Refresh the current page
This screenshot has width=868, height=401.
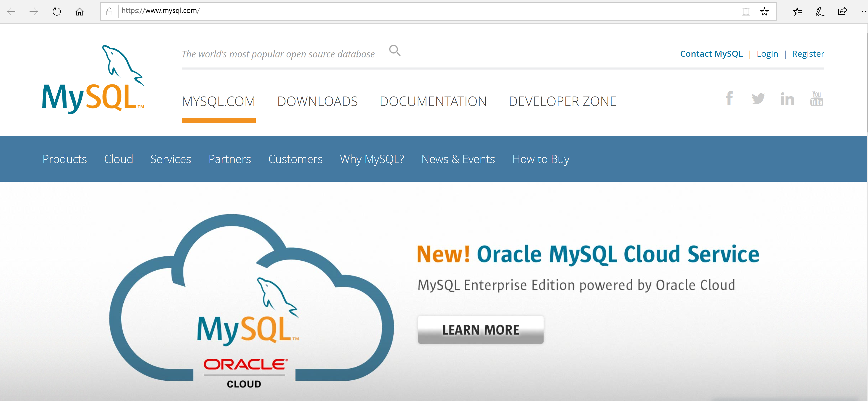(x=57, y=11)
